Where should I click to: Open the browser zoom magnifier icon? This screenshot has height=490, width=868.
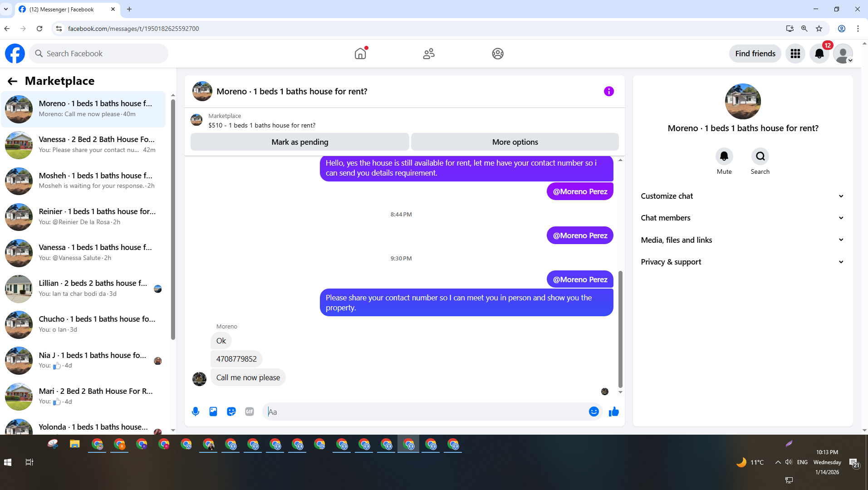[804, 29]
